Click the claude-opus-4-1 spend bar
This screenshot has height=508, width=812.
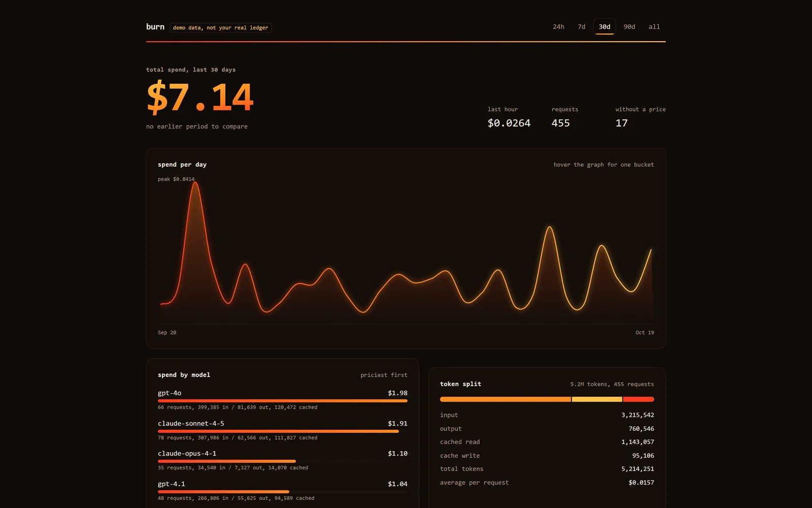point(227,461)
